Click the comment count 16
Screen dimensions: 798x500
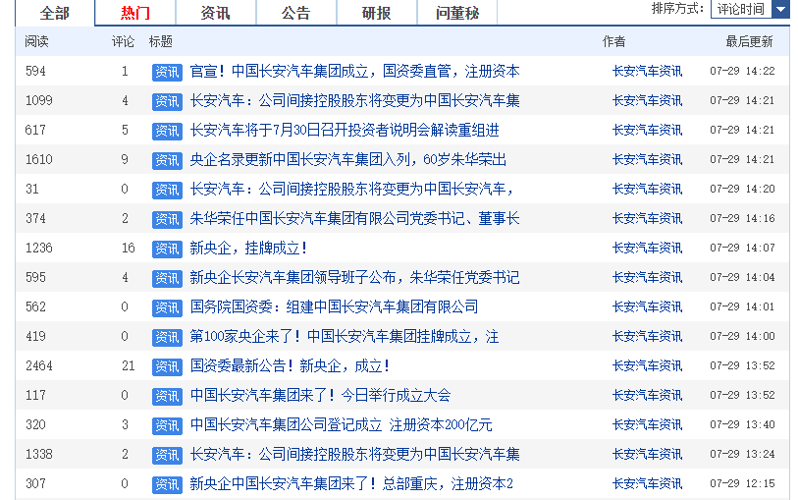[x=128, y=248]
